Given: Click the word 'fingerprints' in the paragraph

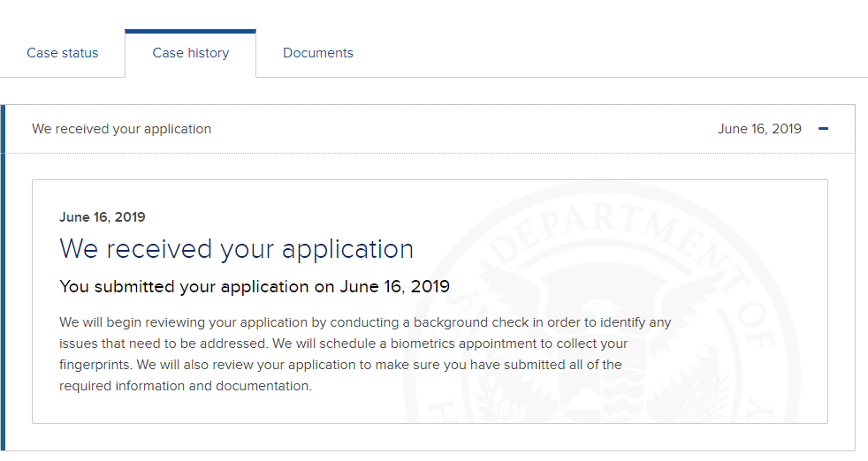Looking at the screenshot, I should coord(95,366).
